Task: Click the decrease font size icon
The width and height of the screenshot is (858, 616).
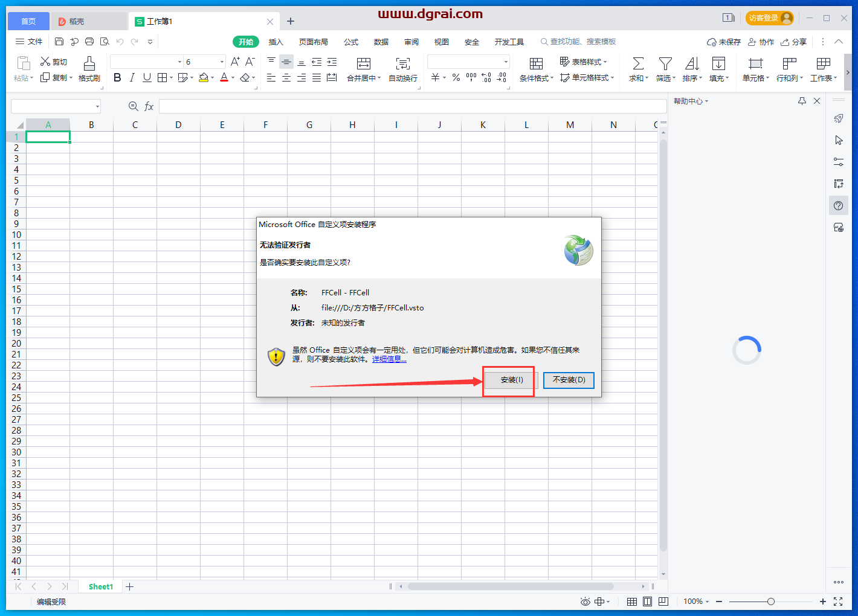Action: [x=250, y=62]
